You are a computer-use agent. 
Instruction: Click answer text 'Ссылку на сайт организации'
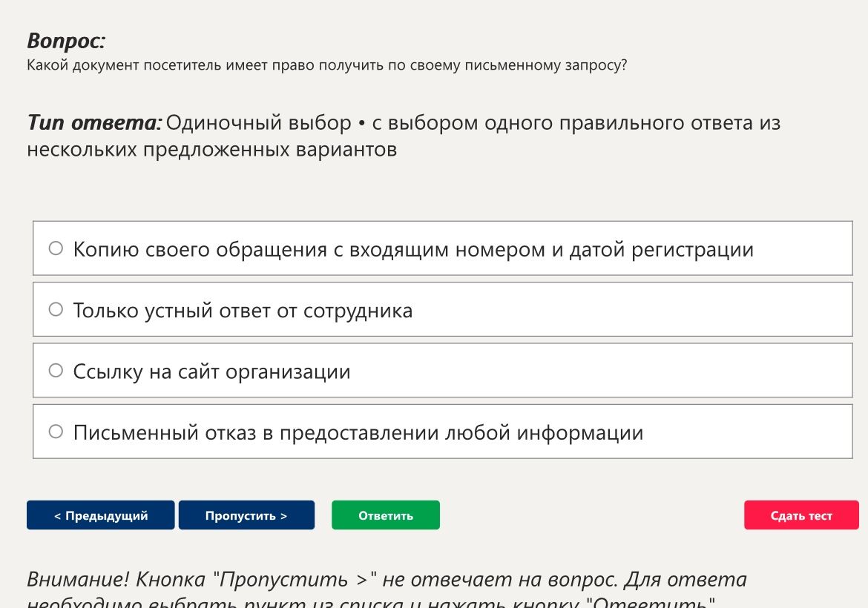212,371
